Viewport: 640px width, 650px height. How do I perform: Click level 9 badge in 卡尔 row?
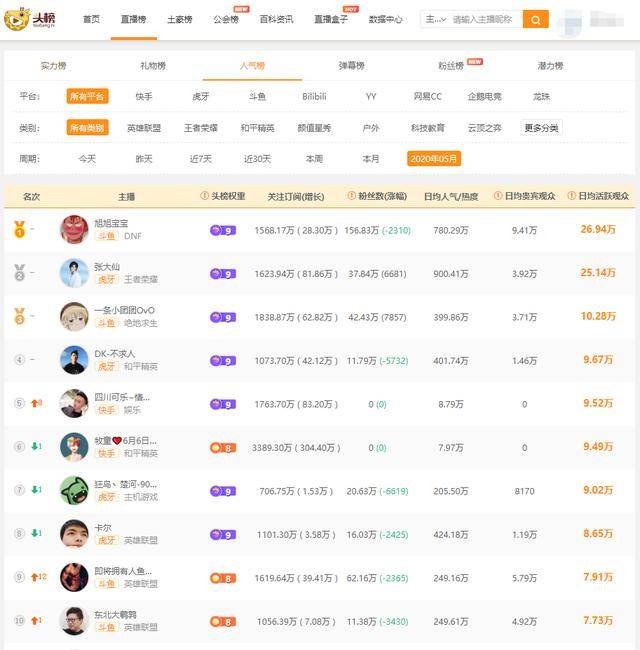[x=223, y=535]
